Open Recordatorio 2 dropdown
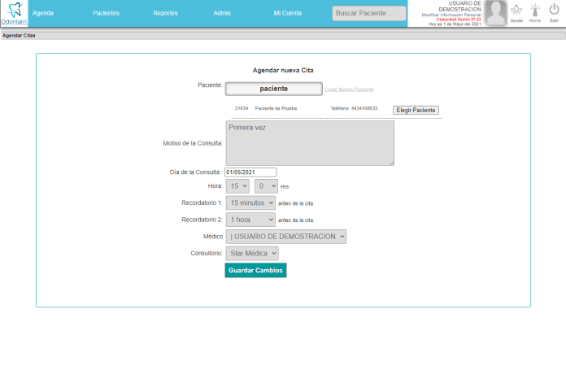This screenshot has width=566, height=392. pyautogui.click(x=250, y=220)
